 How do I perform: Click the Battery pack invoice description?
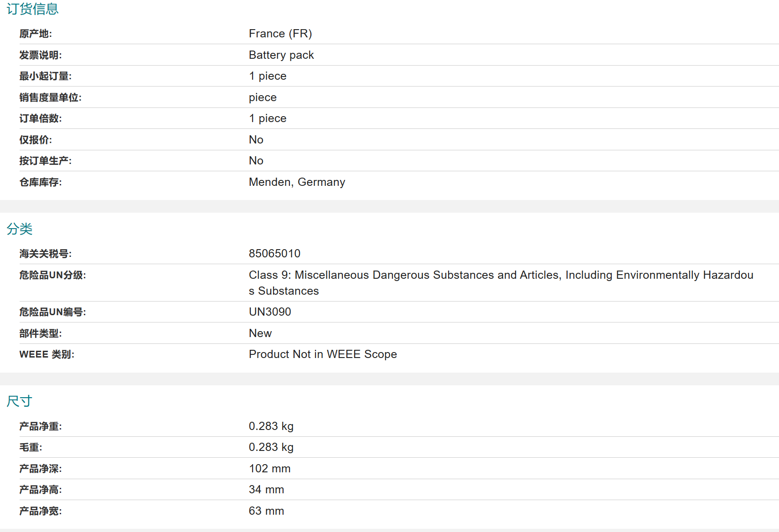click(x=281, y=55)
